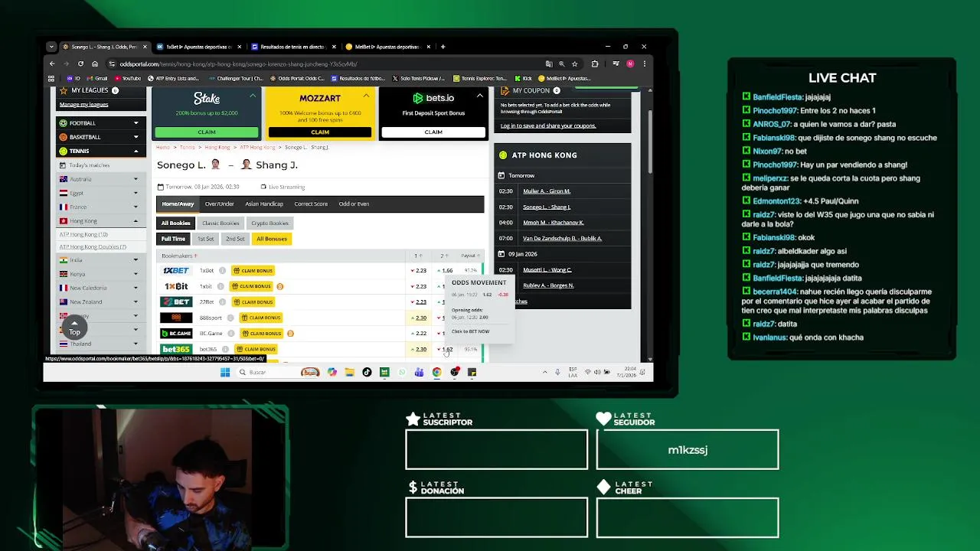
Task: Expand the Australia country list
Action: click(x=100, y=179)
